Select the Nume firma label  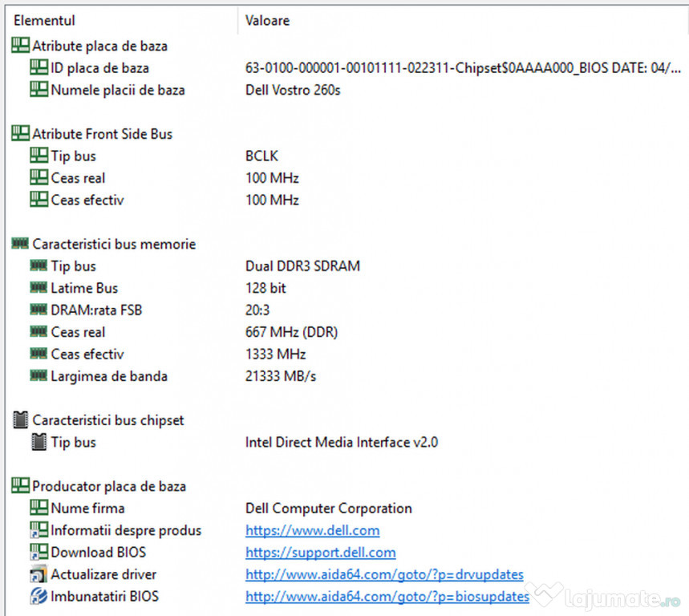tap(88, 508)
